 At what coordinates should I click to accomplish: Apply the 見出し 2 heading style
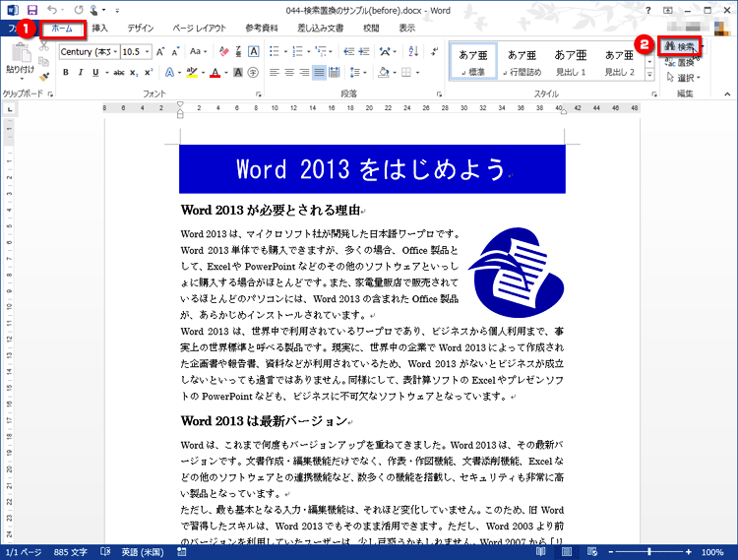[x=619, y=62]
